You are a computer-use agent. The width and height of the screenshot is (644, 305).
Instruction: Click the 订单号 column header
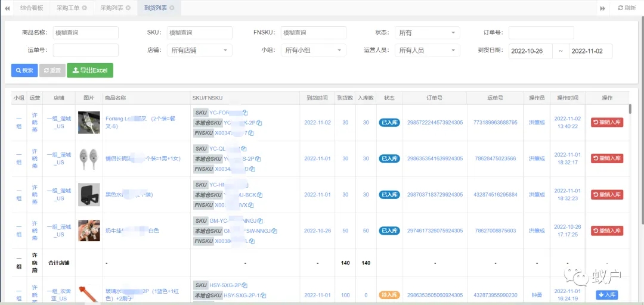[x=435, y=98]
